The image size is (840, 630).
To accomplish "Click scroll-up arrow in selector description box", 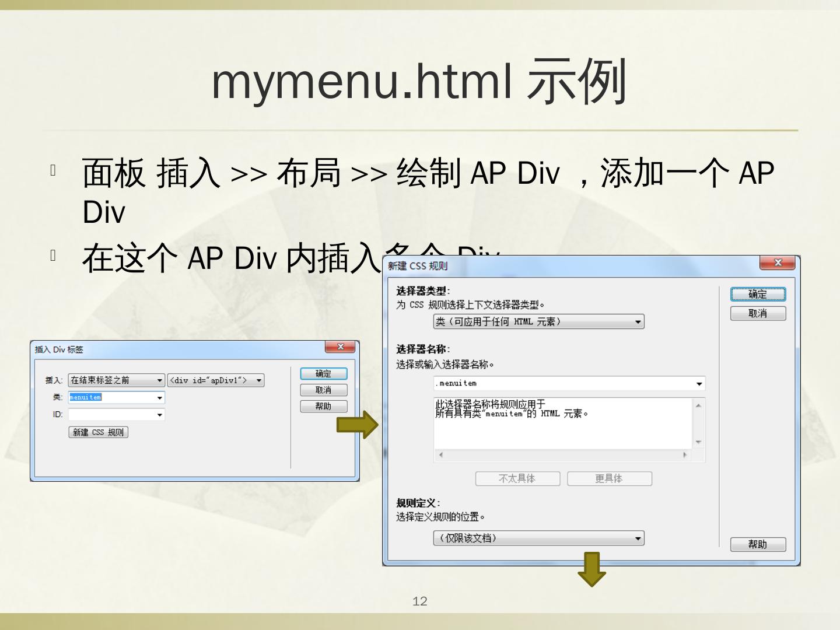I will [698, 405].
